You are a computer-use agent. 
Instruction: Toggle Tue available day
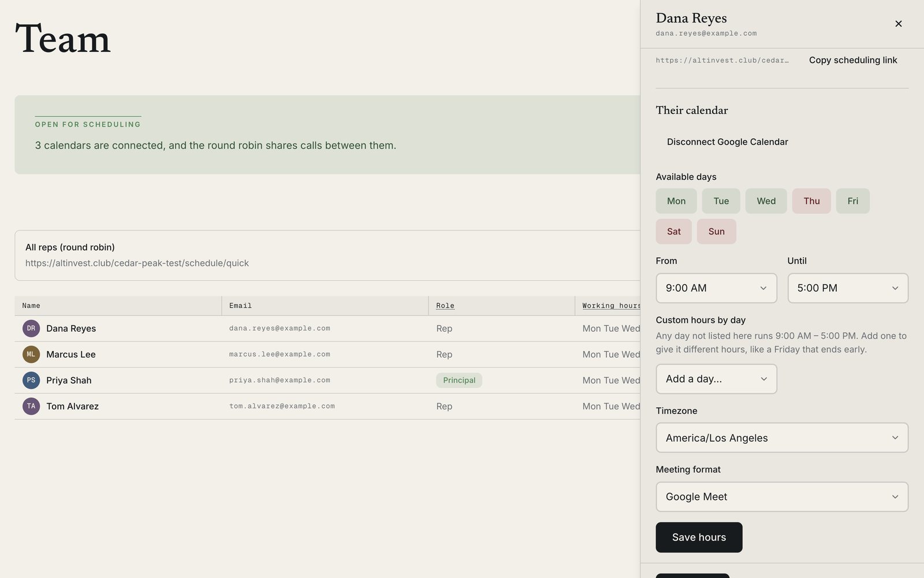pos(721,201)
